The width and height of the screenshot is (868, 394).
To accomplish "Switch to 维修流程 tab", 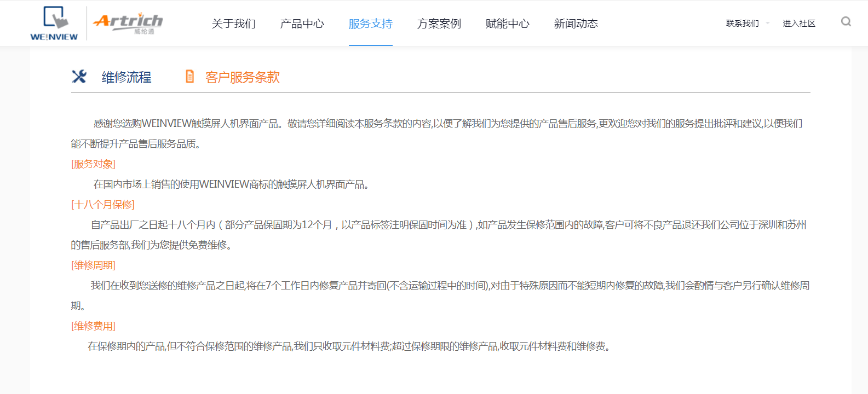I will [127, 77].
